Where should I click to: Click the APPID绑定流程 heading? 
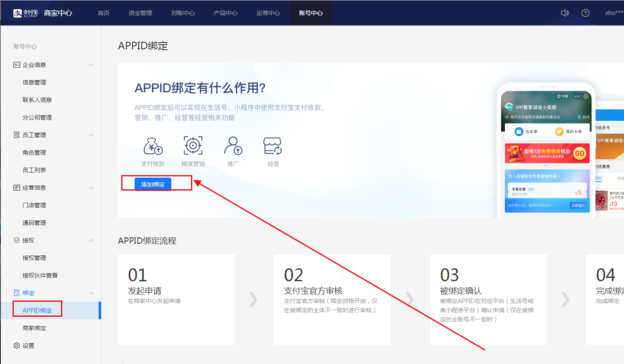click(147, 241)
